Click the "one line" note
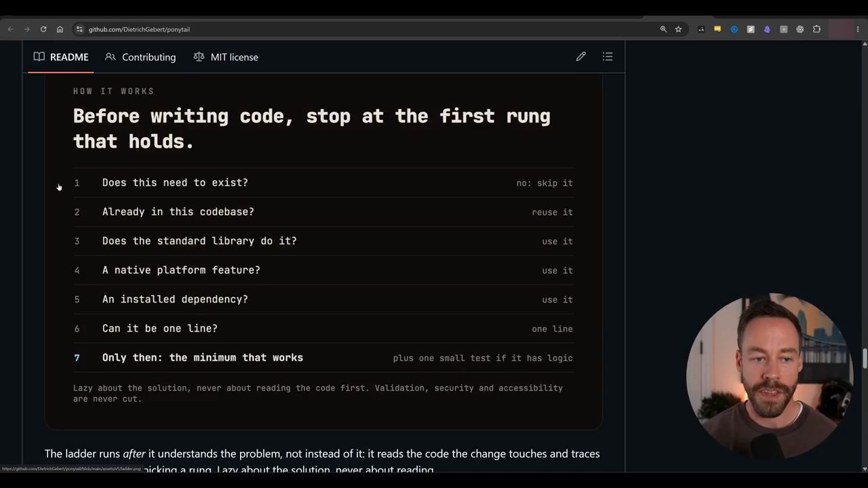The image size is (868, 488). 552,329
